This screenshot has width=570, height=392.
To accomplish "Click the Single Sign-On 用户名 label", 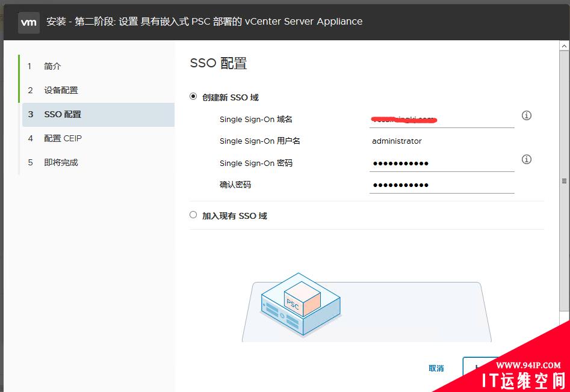I will coord(259,141).
